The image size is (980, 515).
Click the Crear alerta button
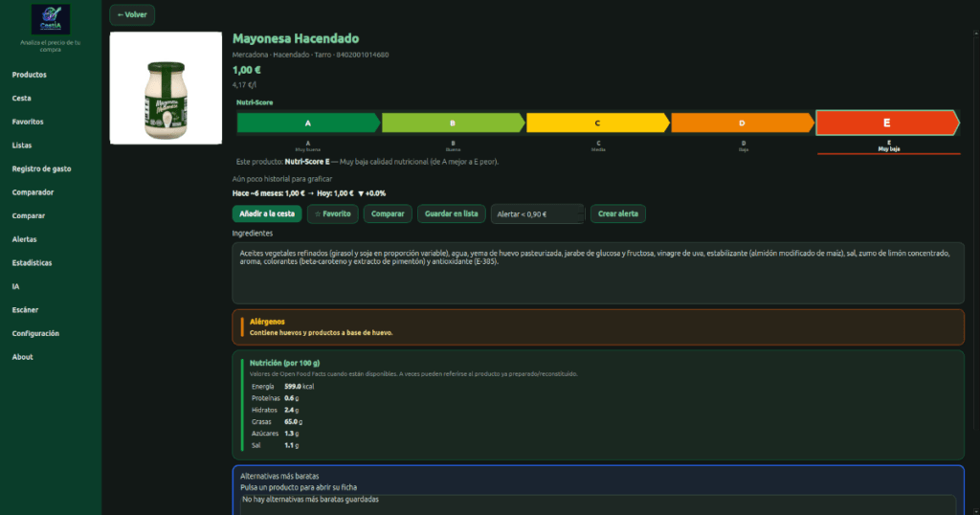tap(618, 213)
